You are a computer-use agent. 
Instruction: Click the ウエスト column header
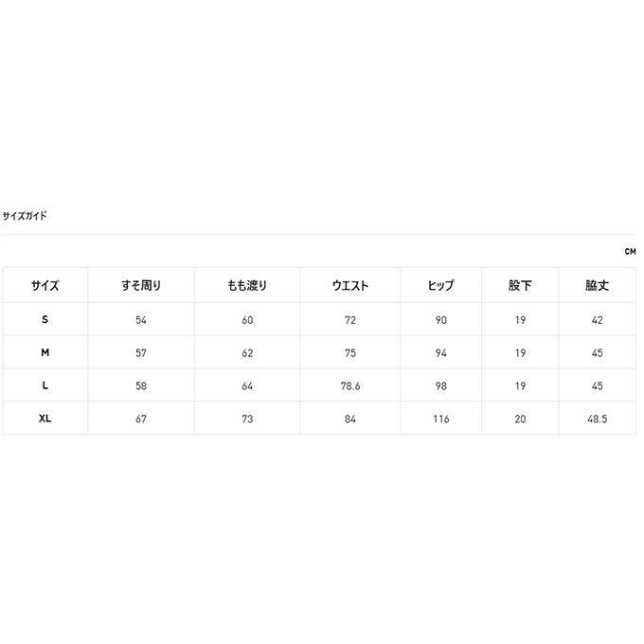(x=350, y=285)
